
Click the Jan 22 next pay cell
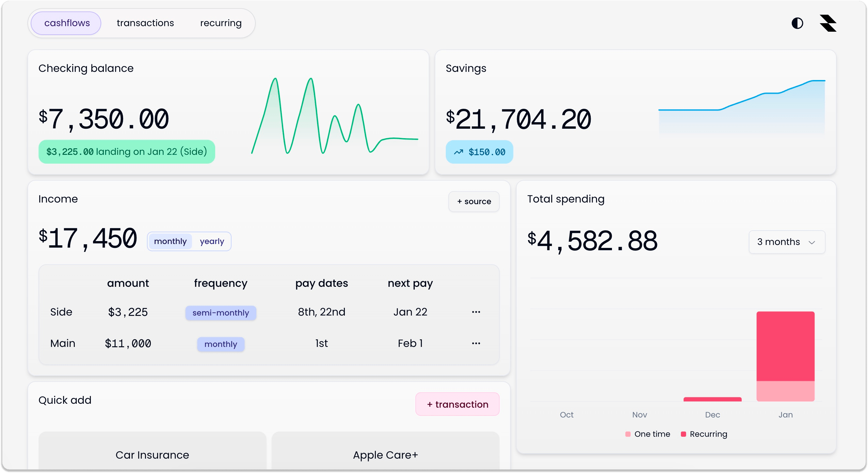coord(410,312)
